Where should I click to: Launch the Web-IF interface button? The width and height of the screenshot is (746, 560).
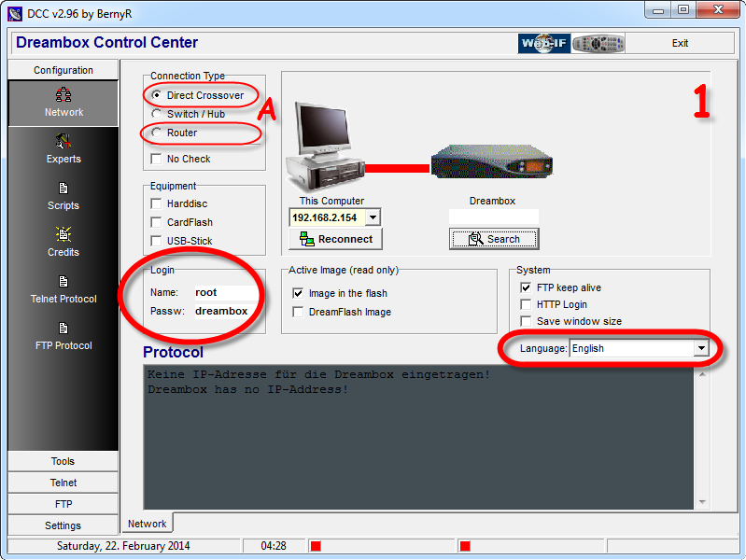[x=543, y=43]
